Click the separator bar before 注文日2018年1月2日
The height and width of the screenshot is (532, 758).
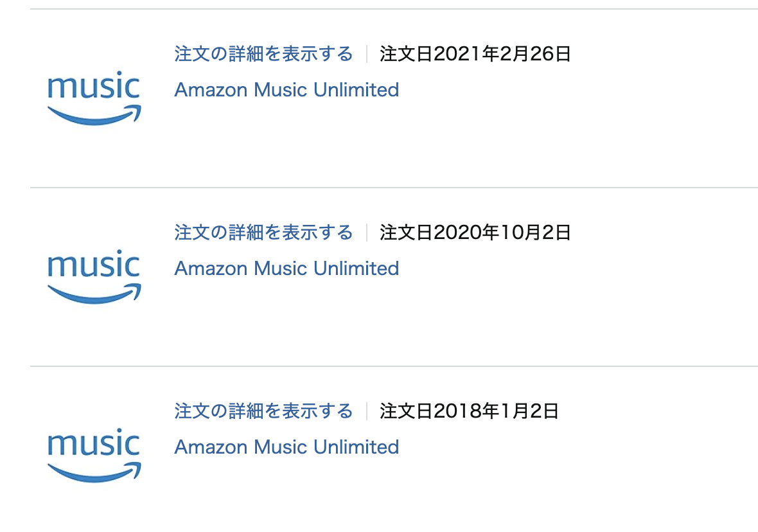(367, 411)
